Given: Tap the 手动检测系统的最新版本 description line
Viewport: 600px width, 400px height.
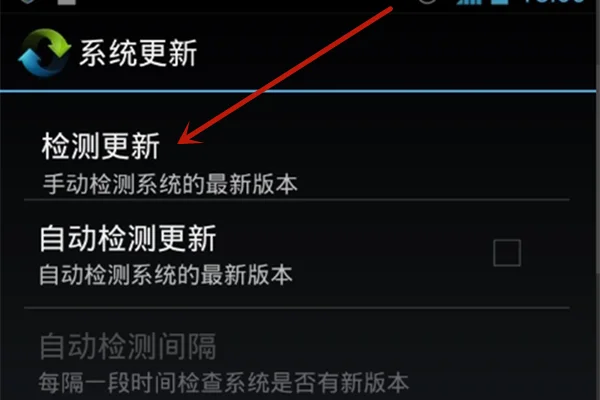Looking at the screenshot, I should click(x=170, y=184).
